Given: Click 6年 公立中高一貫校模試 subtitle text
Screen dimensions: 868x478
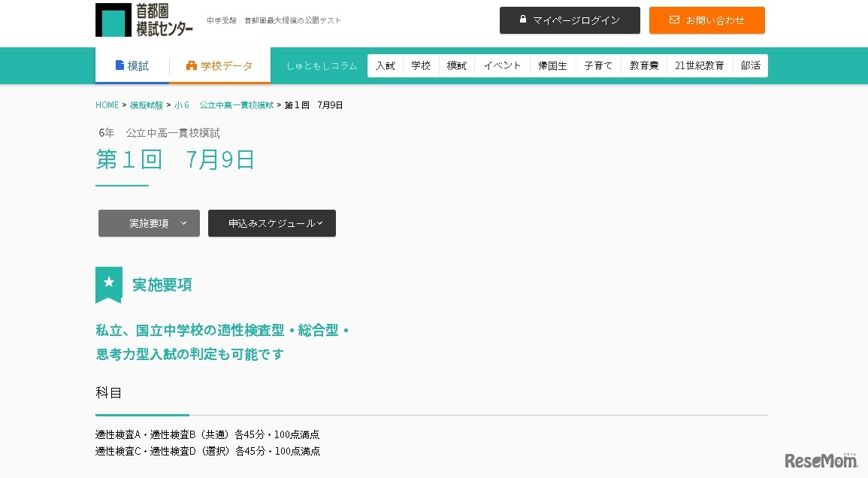Looking at the screenshot, I should click(x=159, y=133).
